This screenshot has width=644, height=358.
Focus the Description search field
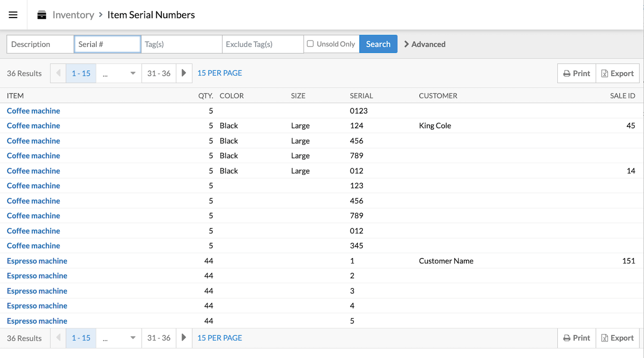click(x=40, y=44)
